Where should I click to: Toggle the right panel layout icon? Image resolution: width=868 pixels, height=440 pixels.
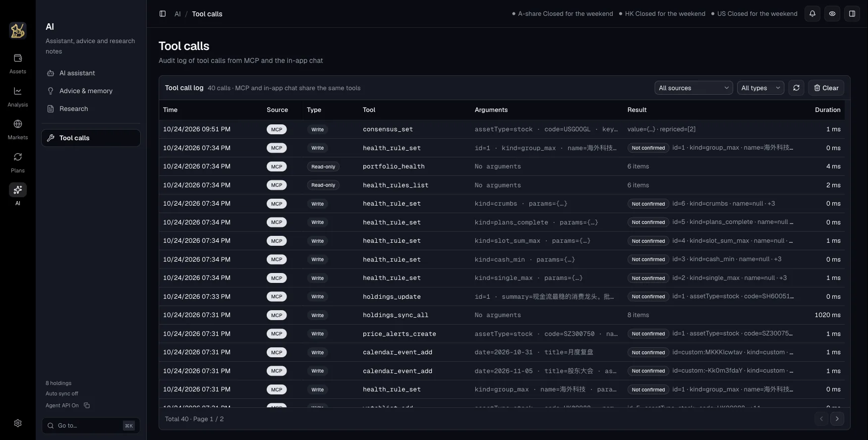(x=852, y=14)
